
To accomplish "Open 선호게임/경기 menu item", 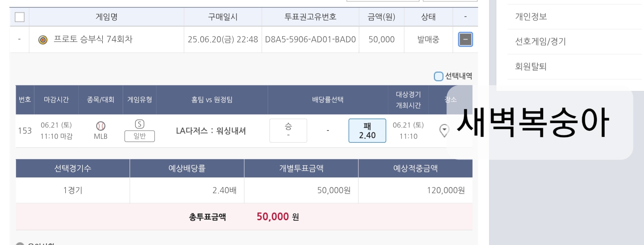I will (540, 41).
